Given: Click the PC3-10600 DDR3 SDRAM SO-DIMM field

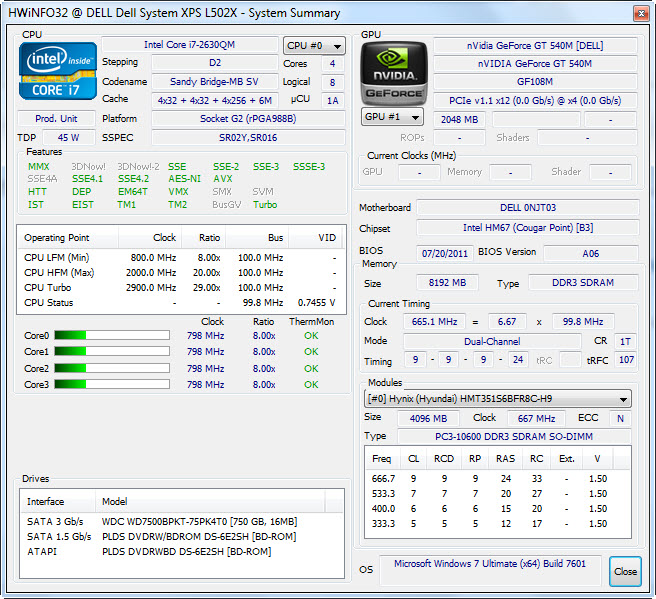Looking at the screenshot, I should pos(514,437).
